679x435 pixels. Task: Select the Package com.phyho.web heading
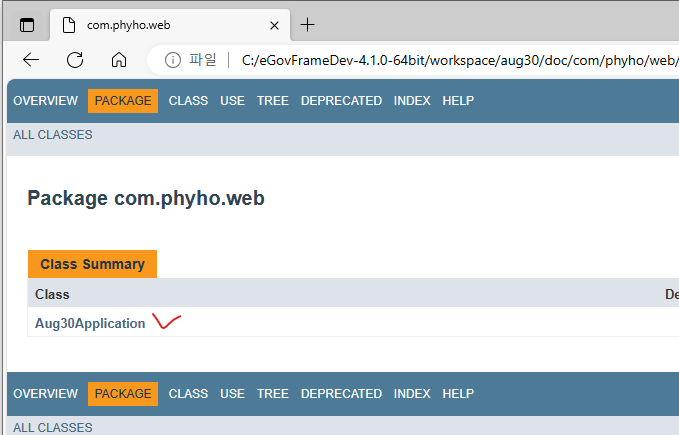click(x=146, y=198)
